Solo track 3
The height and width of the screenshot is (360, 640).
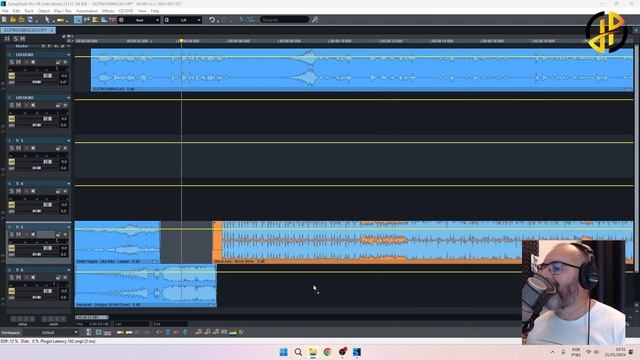11,148
